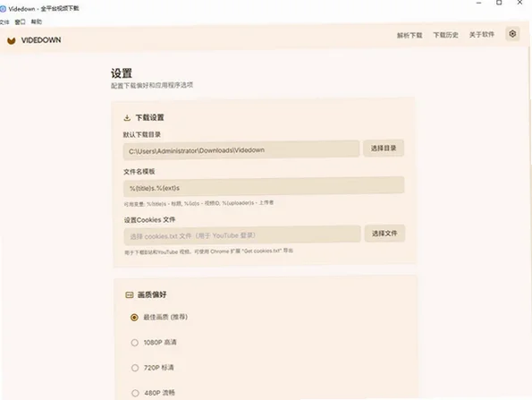
Task: Open settings via the gear icon
Action: [x=512, y=34]
